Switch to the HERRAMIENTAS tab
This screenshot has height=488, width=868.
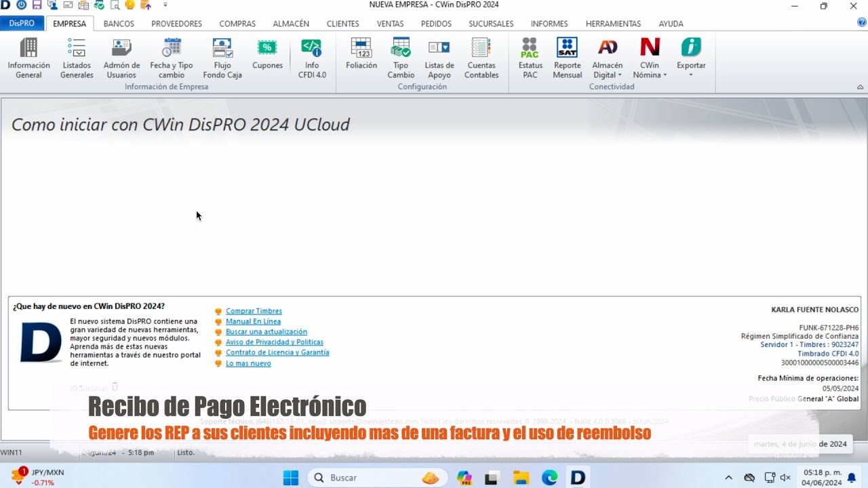point(613,24)
